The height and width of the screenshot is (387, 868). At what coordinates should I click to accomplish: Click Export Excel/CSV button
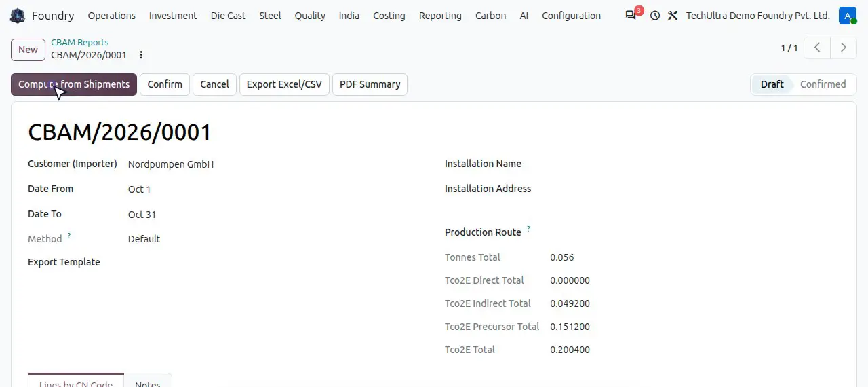pyautogui.click(x=284, y=84)
